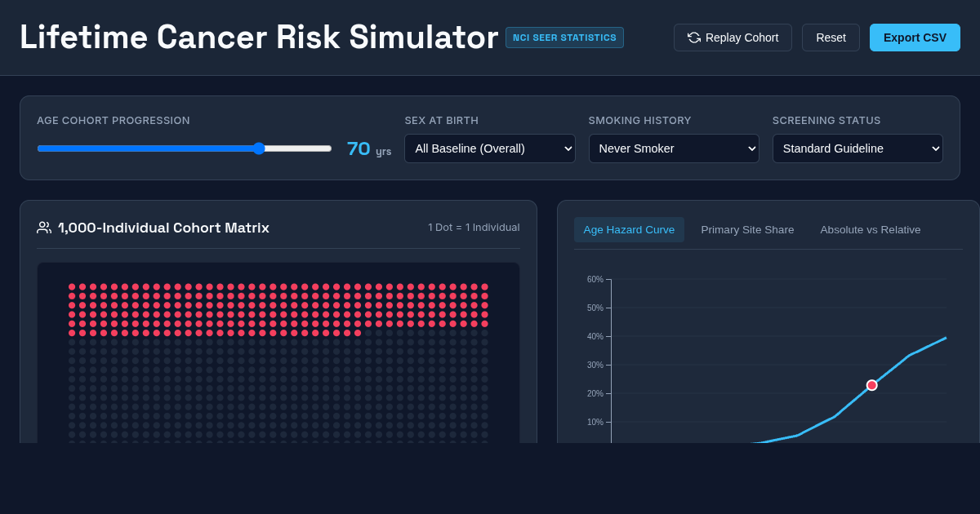The height and width of the screenshot is (514, 980).
Task: Switch to the Primary Site Share tab
Action: point(747,229)
